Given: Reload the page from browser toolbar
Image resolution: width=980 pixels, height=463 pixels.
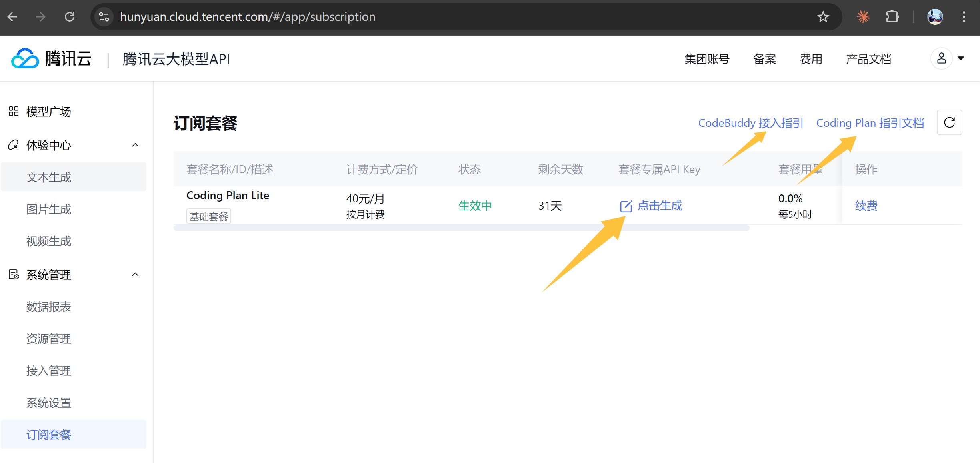Looking at the screenshot, I should point(70,17).
